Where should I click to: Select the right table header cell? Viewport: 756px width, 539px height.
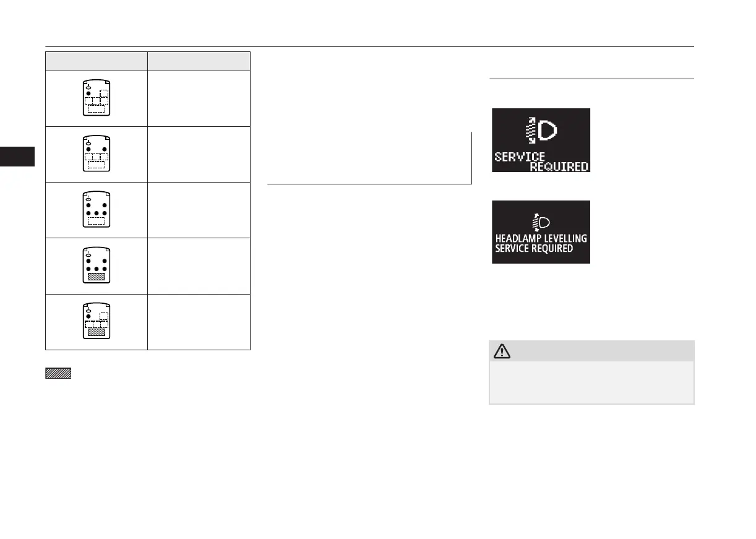(x=199, y=61)
